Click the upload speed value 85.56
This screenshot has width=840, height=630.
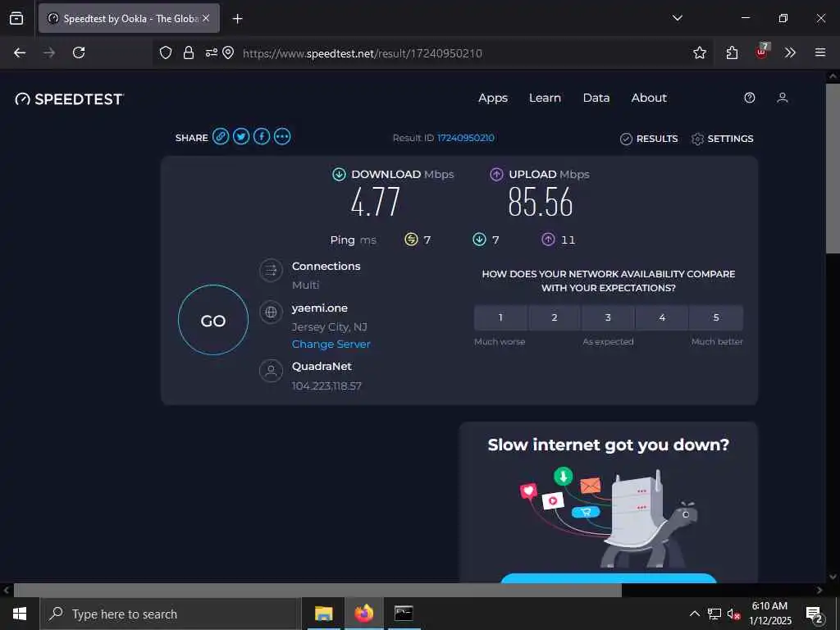(x=541, y=202)
